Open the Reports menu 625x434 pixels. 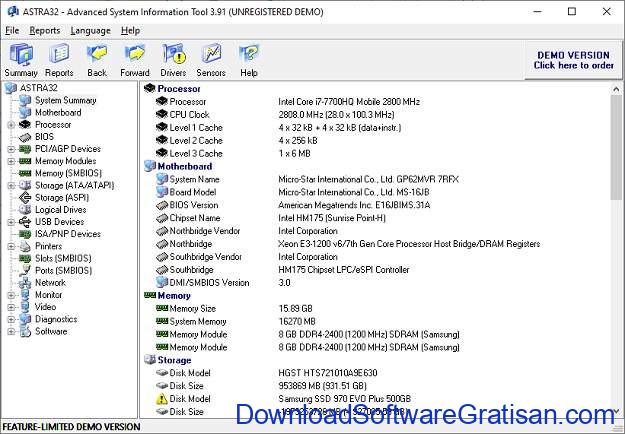tap(45, 31)
